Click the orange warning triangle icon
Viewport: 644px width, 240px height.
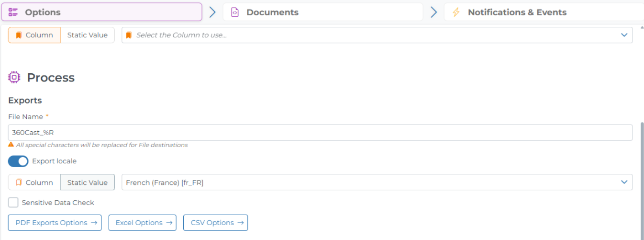pos(11,144)
